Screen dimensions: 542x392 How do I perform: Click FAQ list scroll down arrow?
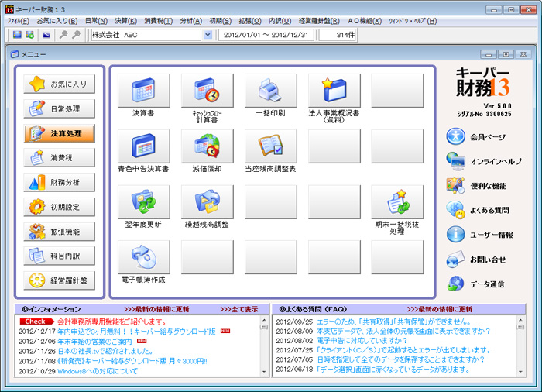[520, 373]
